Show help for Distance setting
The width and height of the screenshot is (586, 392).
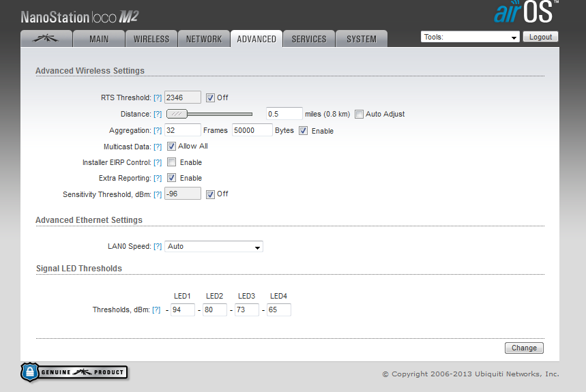coord(158,114)
